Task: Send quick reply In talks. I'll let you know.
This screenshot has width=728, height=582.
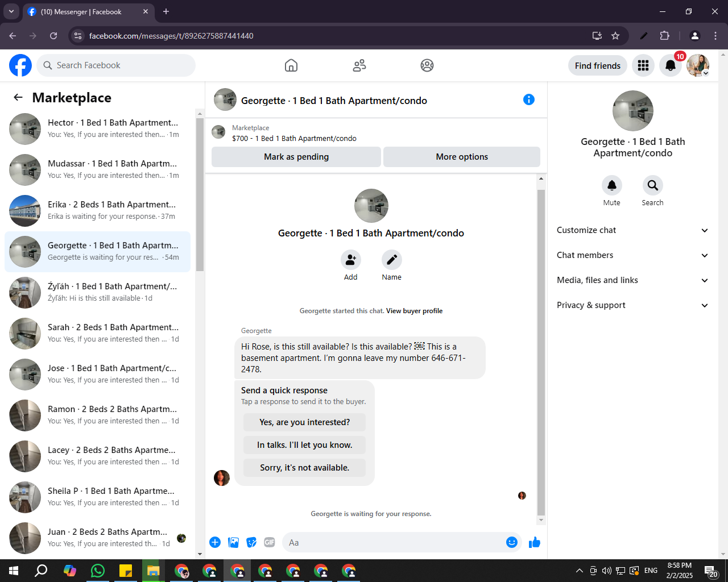Action: [305, 445]
